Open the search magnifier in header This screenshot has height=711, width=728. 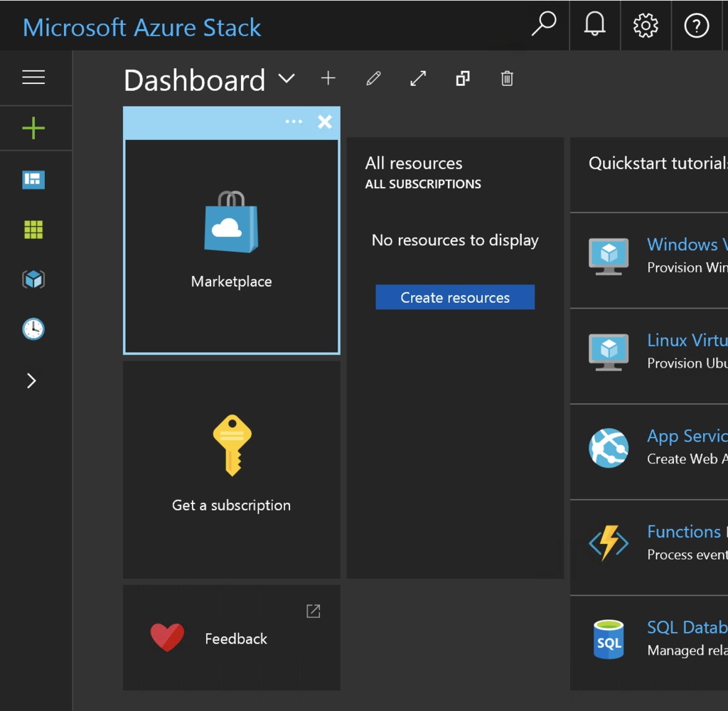pos(544,26)
